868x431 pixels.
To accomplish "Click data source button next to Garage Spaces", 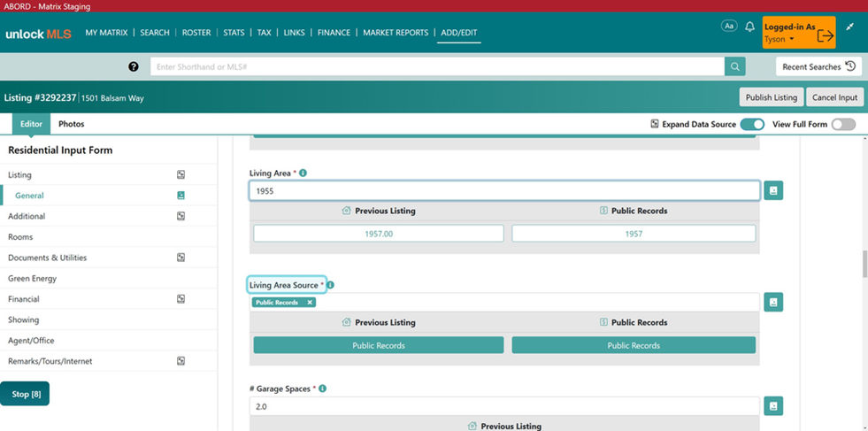I will click(x=773, y=406).
